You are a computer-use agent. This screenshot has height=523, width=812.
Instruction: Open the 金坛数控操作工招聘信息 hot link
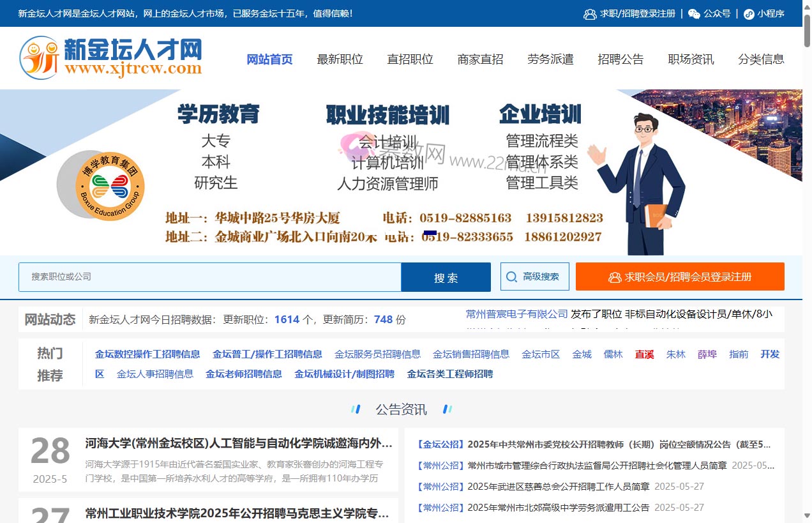coord(148,354)
